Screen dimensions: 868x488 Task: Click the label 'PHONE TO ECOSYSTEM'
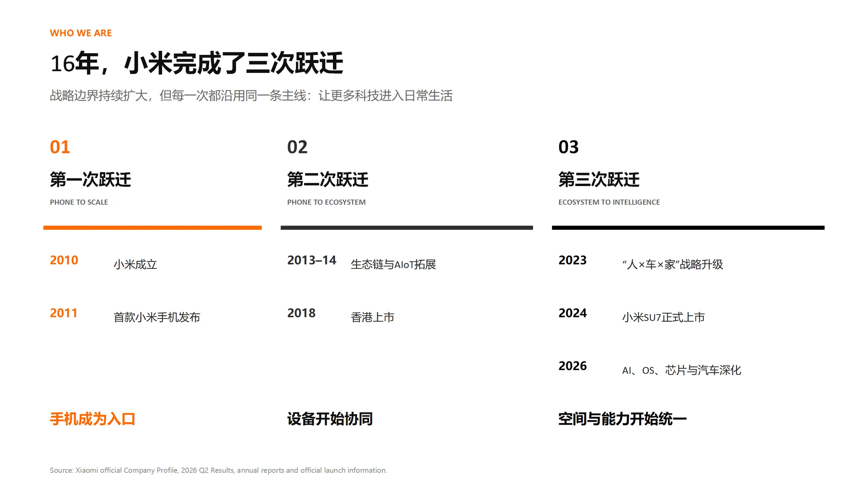pos(326,202)
